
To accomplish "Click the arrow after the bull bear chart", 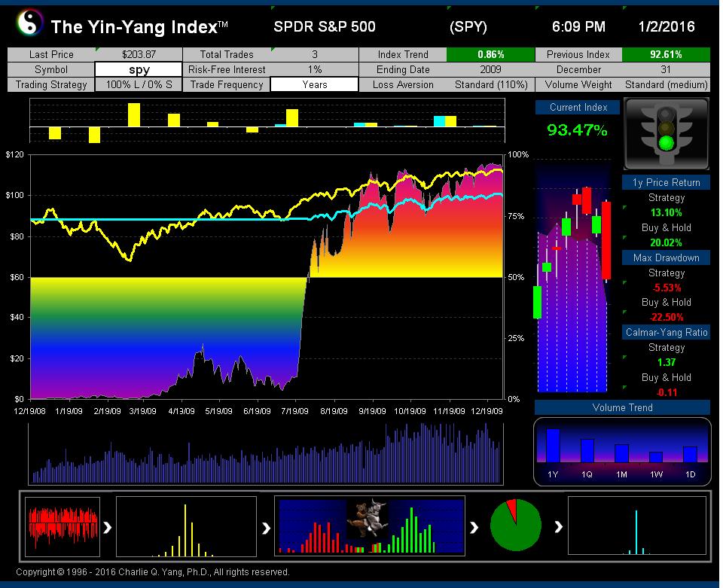I will 474,527.
